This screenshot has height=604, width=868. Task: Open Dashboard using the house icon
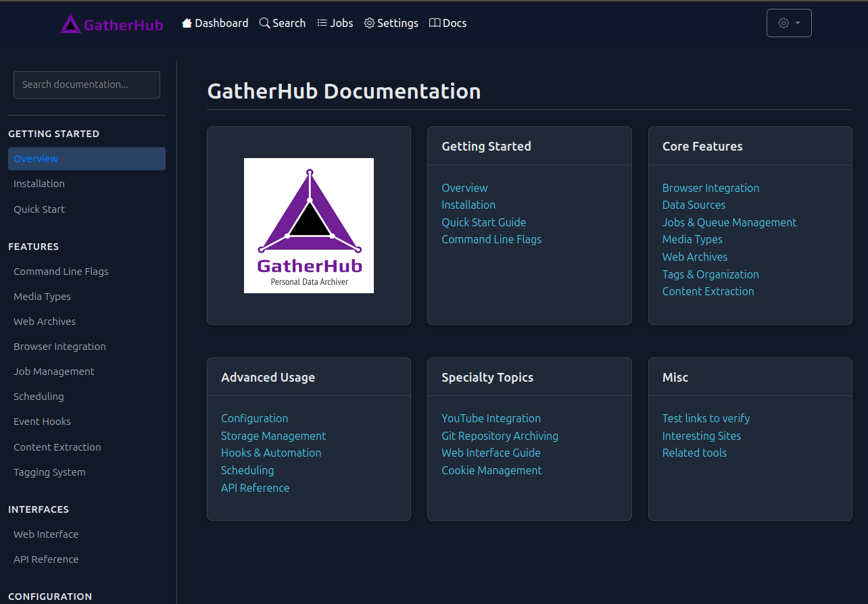[x=187, y=22]
